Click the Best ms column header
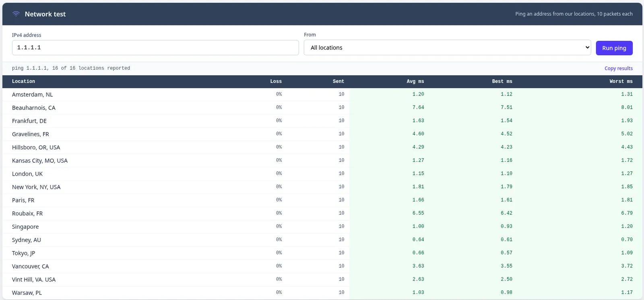The width and height of the screenshot is (644, 300). pos(502,81)
